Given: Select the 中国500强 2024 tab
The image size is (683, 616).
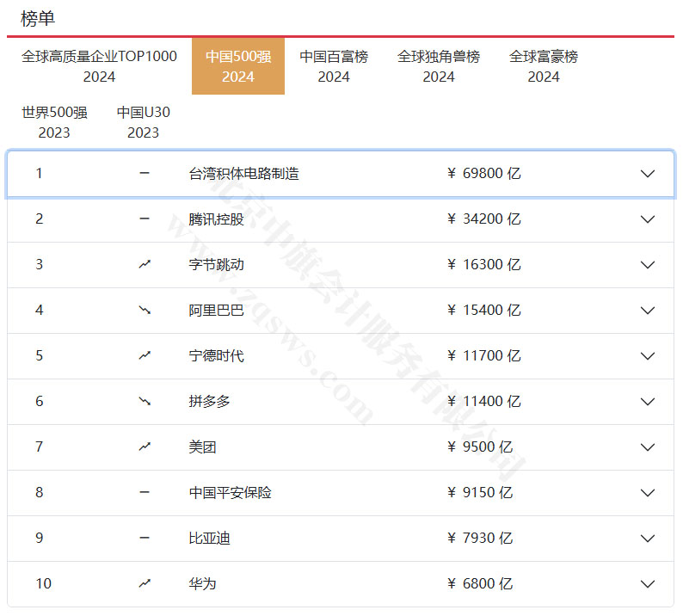Looking at the screenshot, I should (x=238, y=66).
